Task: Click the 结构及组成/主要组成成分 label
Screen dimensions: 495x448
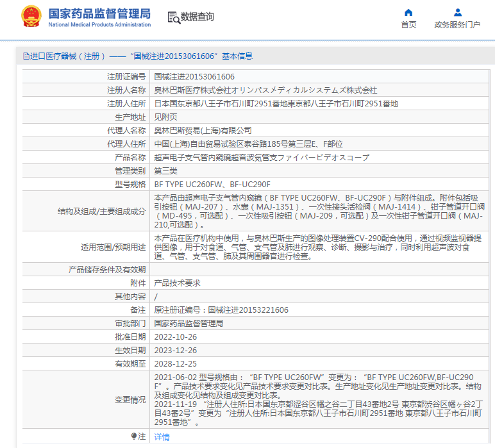Action: point(102,211)
